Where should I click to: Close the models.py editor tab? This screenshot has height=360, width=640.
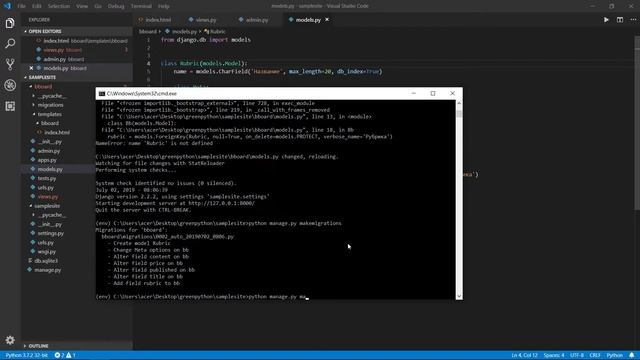click(x=327, y=20)
